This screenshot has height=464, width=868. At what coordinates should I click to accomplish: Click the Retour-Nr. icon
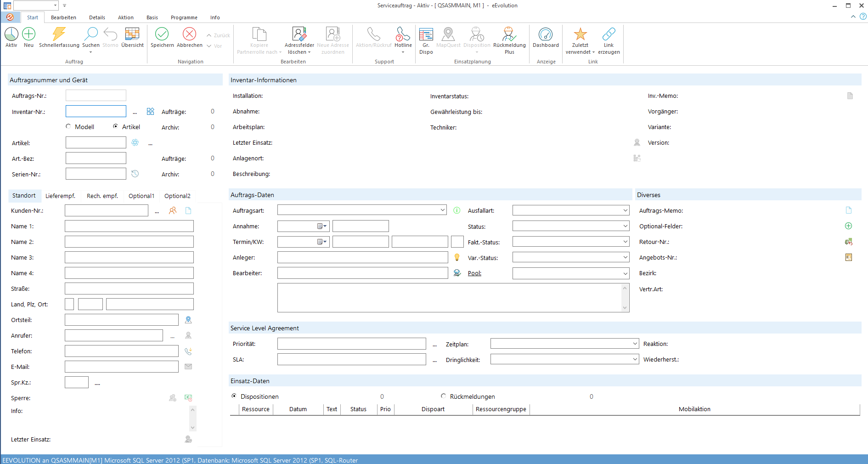[849, 242]
